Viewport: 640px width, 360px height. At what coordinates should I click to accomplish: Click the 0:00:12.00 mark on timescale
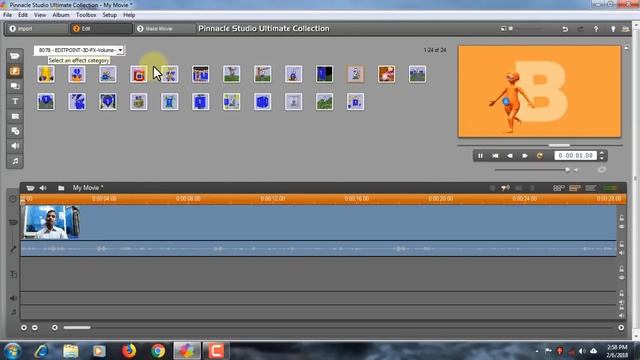pos(273,199)
